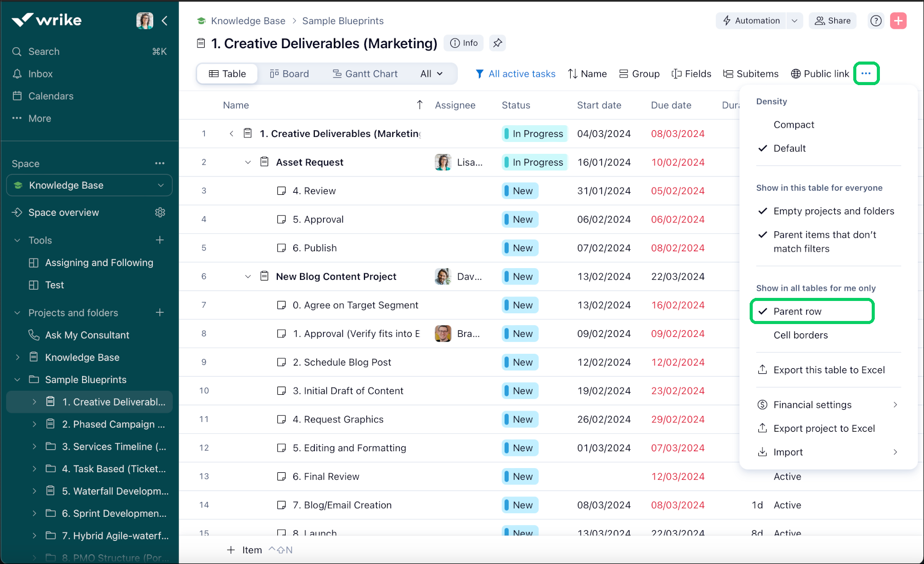Switch to the Gantt Chart tab

click(365, 74)
